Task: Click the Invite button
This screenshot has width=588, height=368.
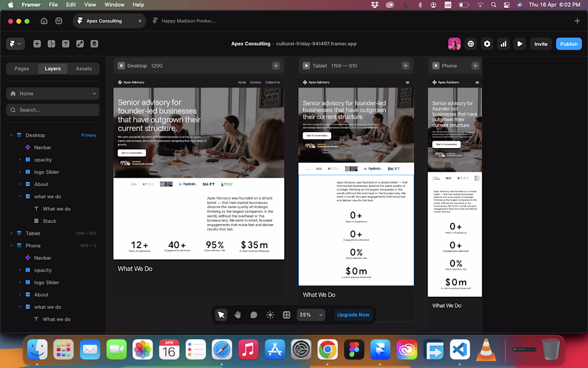Action: [x=541, y=44]
